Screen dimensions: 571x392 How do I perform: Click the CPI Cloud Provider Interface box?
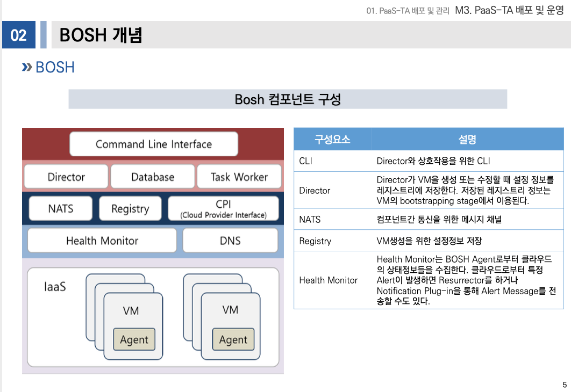(x=223, y=208)
